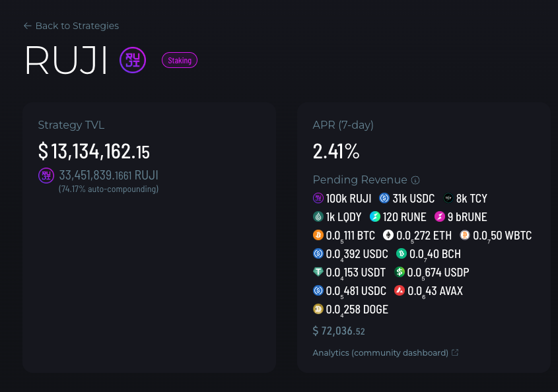Click the 74.17% auto-compounding note
The width and height of the screenshot is (558, 392).
(108, 189)
